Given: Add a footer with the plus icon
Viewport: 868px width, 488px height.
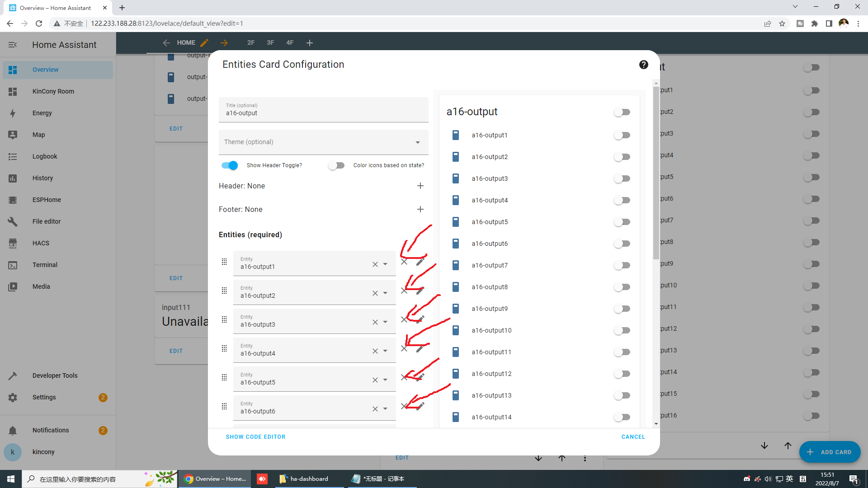Looking at the screenshot, I should tap(420, 210).
